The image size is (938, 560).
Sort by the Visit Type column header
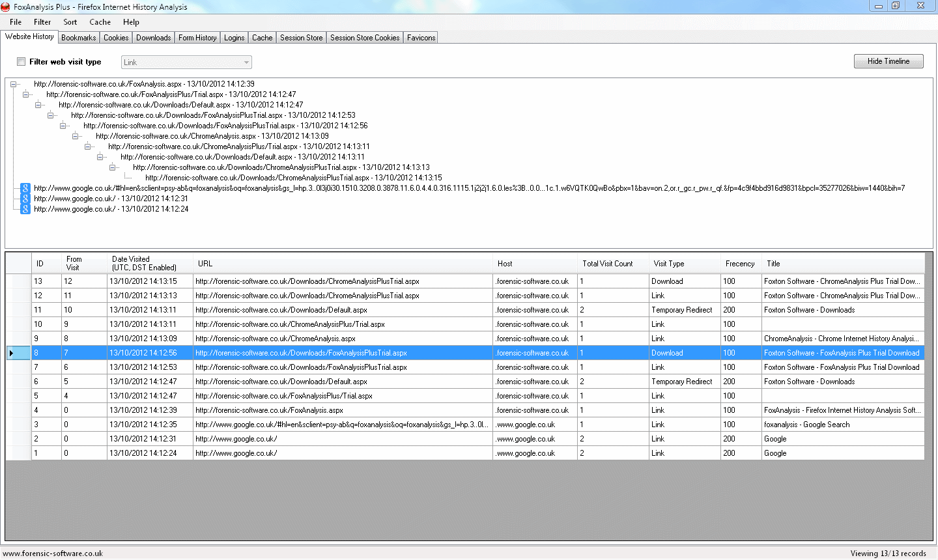coord(685,264)
